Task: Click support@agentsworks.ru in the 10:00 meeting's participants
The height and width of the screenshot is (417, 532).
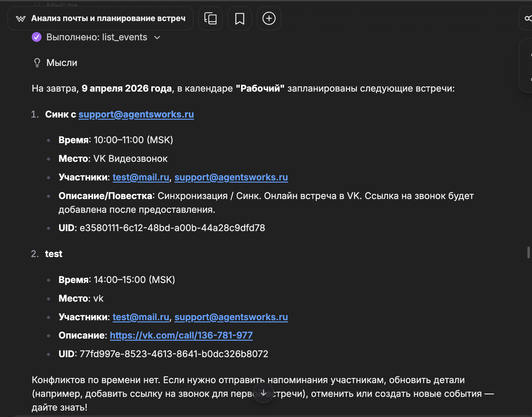Action: (x=231, y=177)
